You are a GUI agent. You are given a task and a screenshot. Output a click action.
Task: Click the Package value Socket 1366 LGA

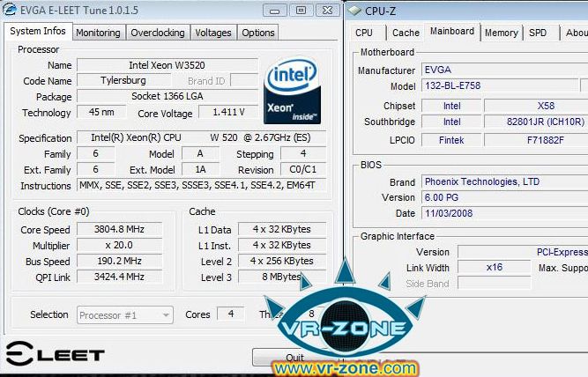coord(167,96)
